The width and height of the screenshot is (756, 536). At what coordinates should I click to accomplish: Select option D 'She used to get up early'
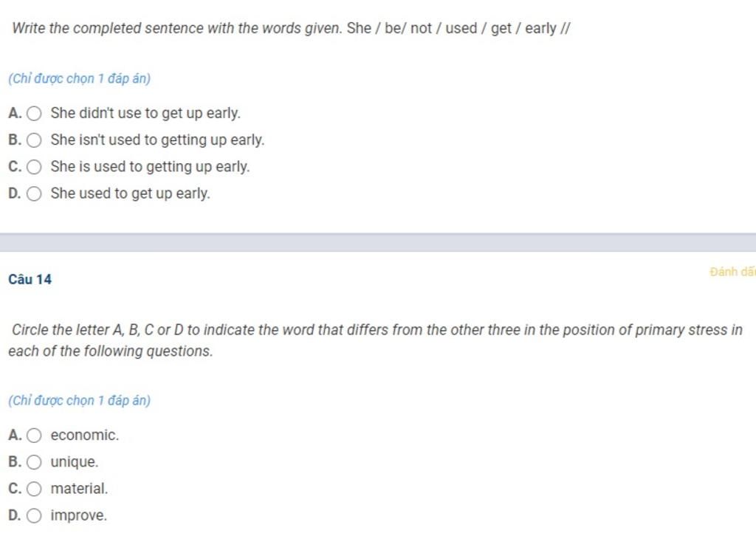pyautogui.click(x=34, y=193)
